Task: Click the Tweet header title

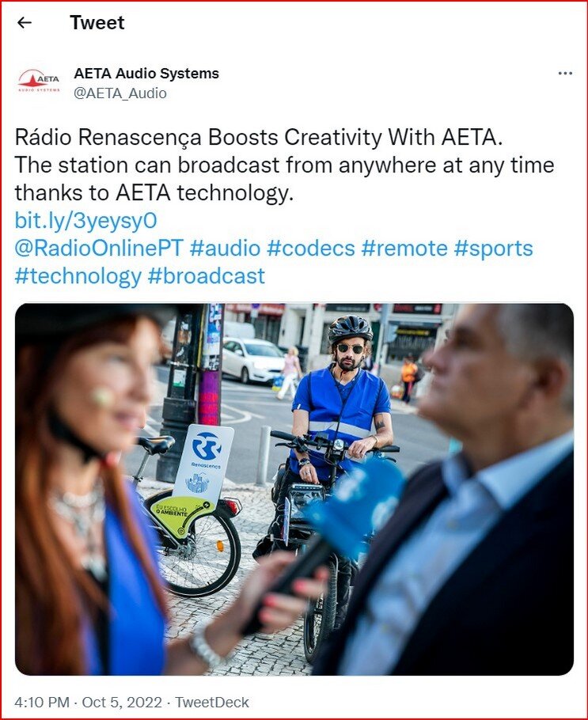Action: [x=97, y=22]
